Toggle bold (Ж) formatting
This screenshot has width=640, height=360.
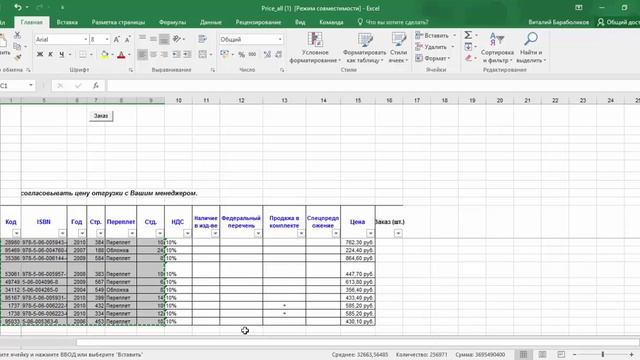40,54
